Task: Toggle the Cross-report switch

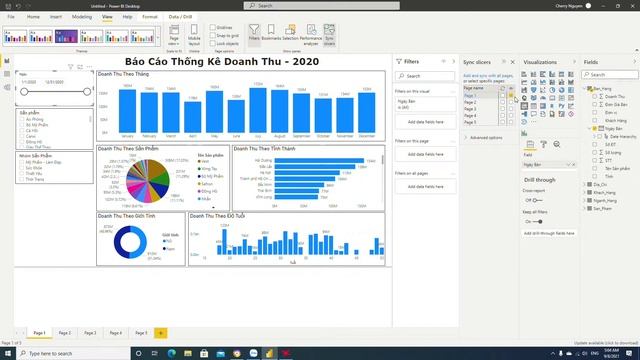Action: point(537,200)
